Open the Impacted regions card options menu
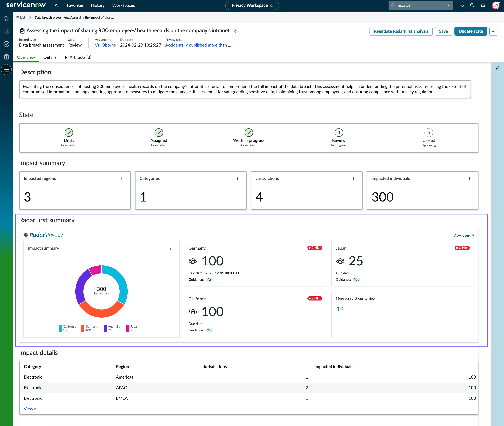Screen dimensions: 504x426 (x=122, y=179)
